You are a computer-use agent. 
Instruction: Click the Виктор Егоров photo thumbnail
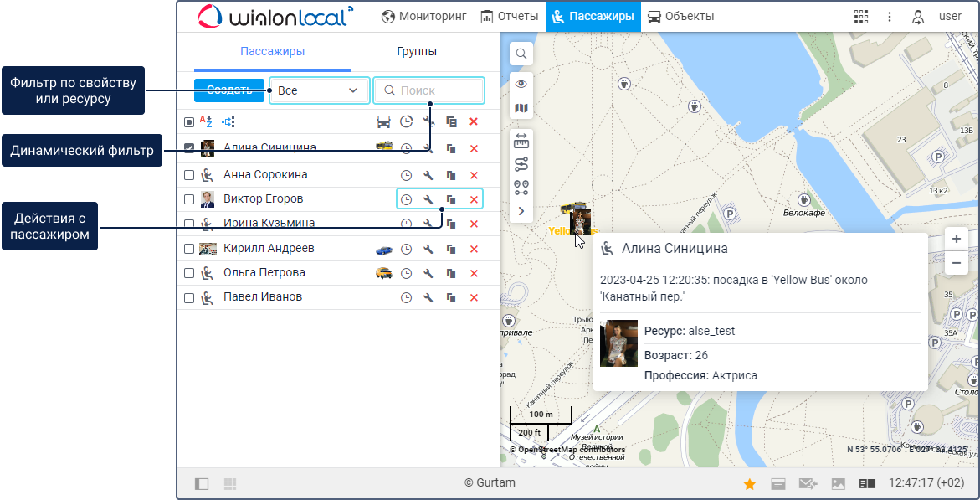coord(208,199)
